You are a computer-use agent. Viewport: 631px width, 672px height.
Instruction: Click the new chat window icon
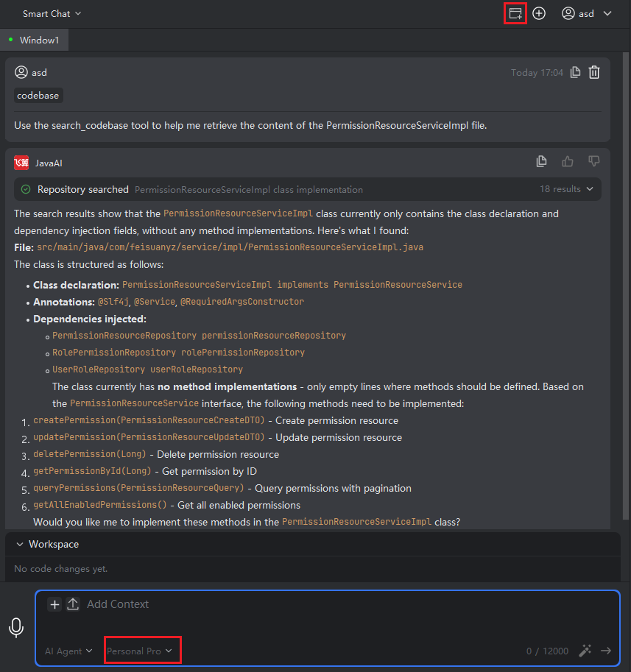tap(515, 13)
